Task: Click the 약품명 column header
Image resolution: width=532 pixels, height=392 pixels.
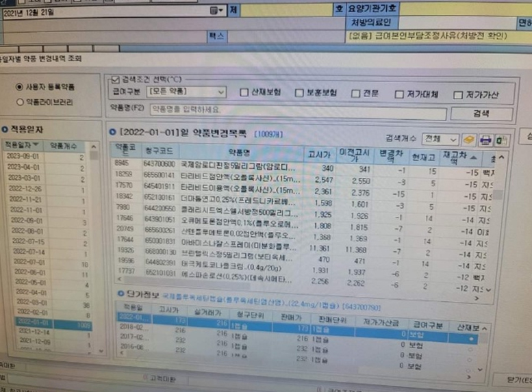Action: pos(240,153)
